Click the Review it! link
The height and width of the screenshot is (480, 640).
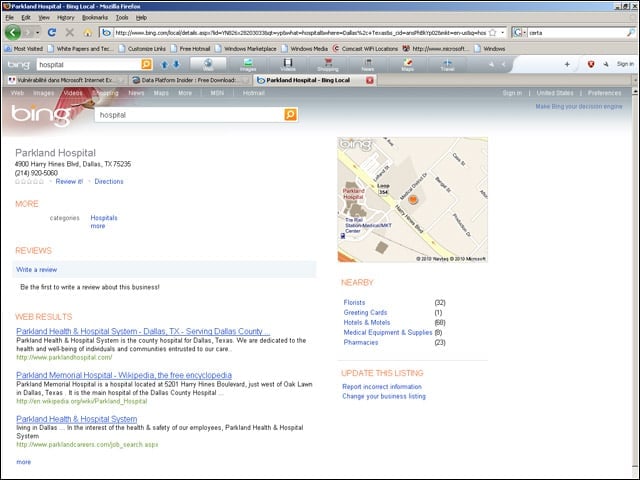tap(69, 182)
